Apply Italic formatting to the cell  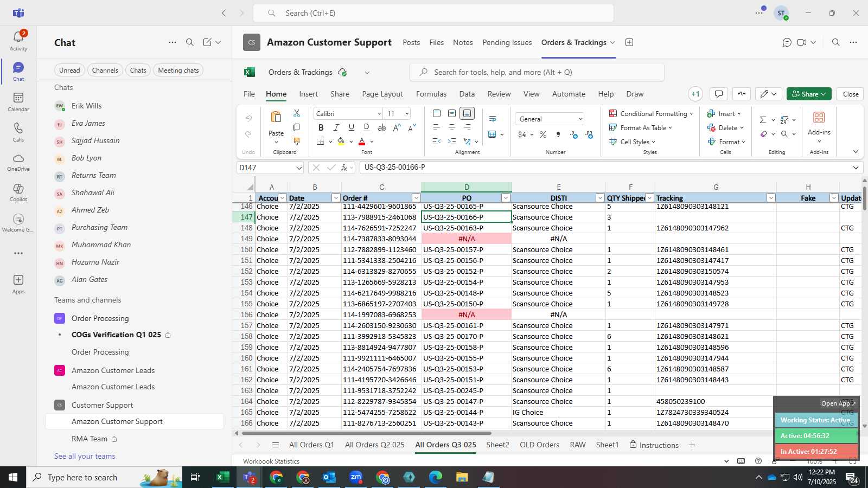click(336, 127)
